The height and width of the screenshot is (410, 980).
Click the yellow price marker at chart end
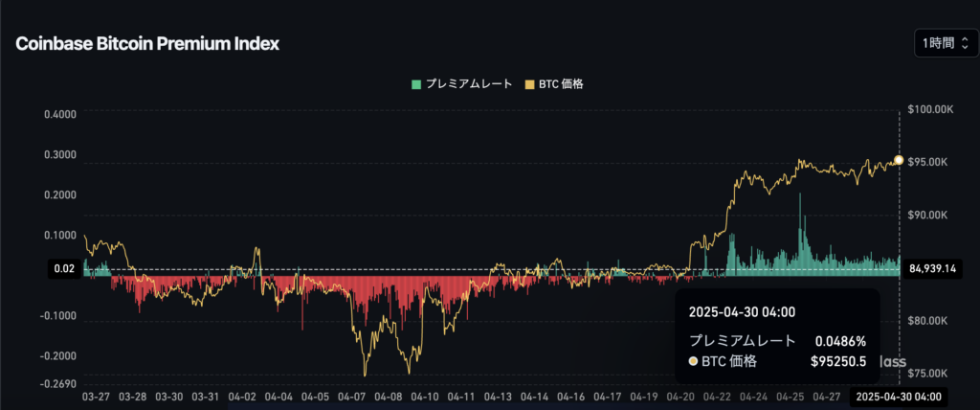(x=899, y=160)
